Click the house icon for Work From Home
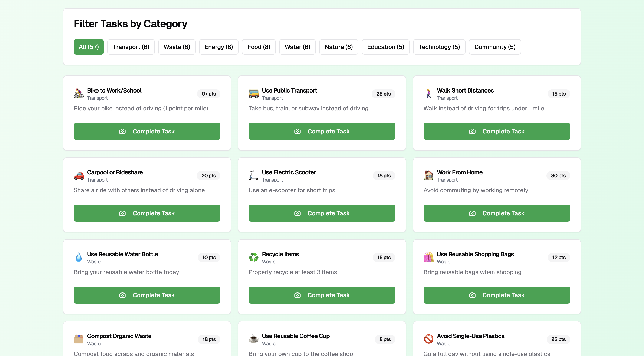This screenshot has height=356, width=644. point(428,176)
